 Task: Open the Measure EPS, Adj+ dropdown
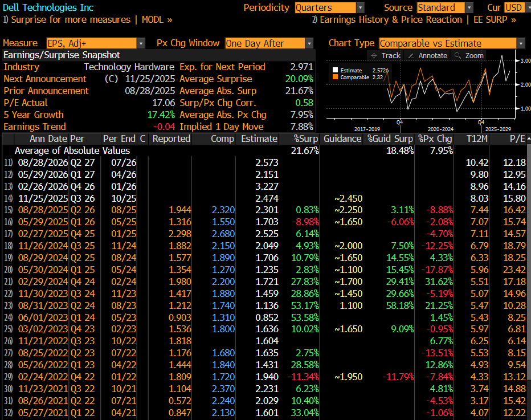(141, 43)
